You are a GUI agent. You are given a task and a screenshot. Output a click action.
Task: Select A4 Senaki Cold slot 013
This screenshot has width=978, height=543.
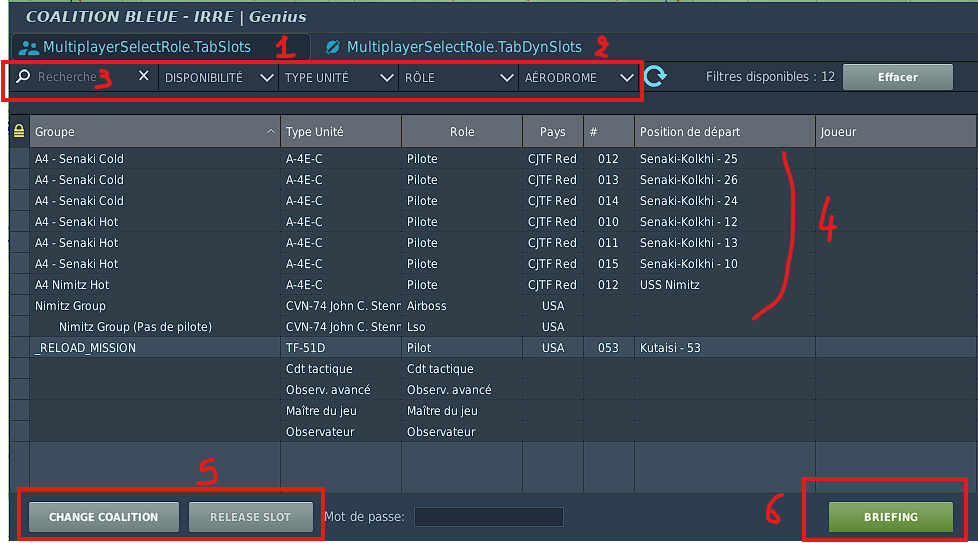[493, 180]
